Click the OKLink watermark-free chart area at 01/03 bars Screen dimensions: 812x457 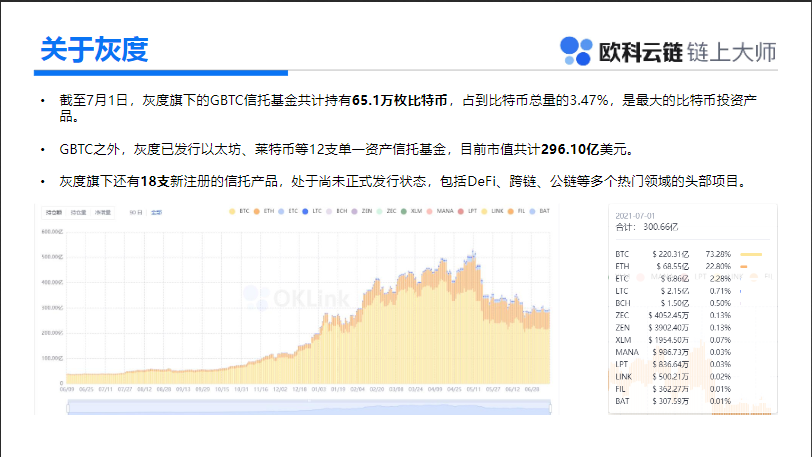click(318, 360)
